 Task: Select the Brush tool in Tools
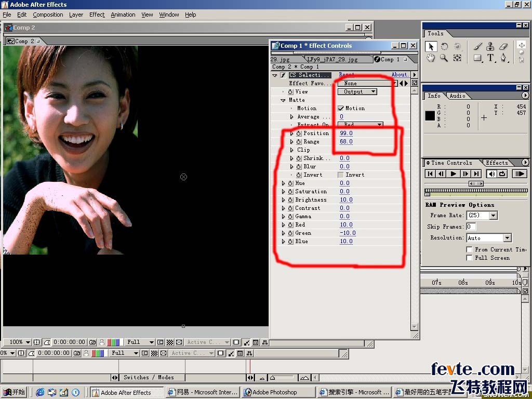pyautogui.click(x=478, y=47)
